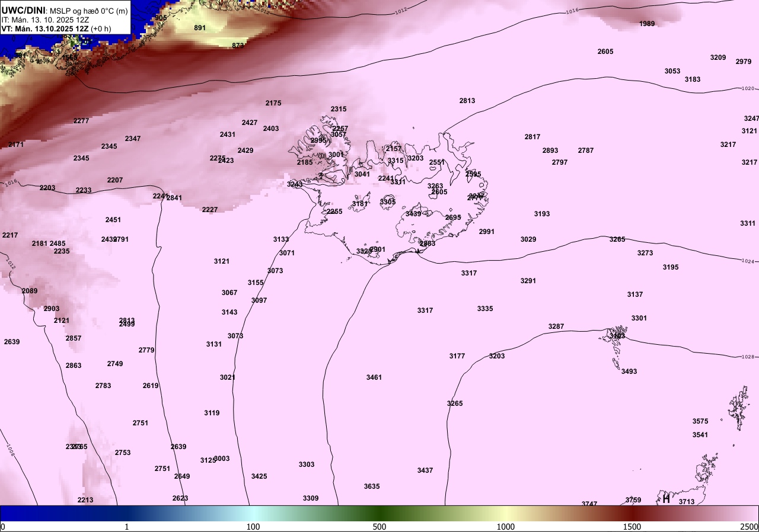
Task: Click the 3273 height value
Action: click(645, 253)
